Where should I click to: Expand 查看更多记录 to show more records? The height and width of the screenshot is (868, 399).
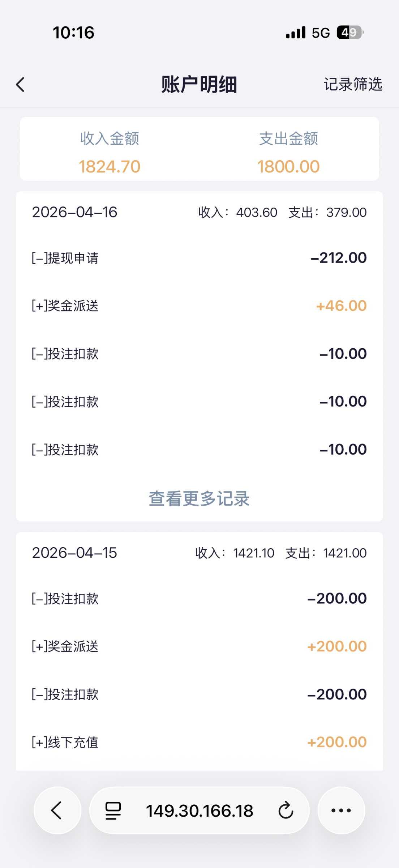(199, 499)
